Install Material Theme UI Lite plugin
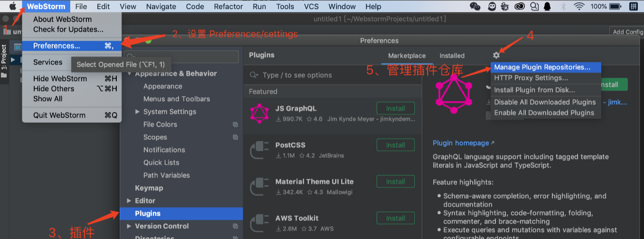 click(x=396, y=181)
